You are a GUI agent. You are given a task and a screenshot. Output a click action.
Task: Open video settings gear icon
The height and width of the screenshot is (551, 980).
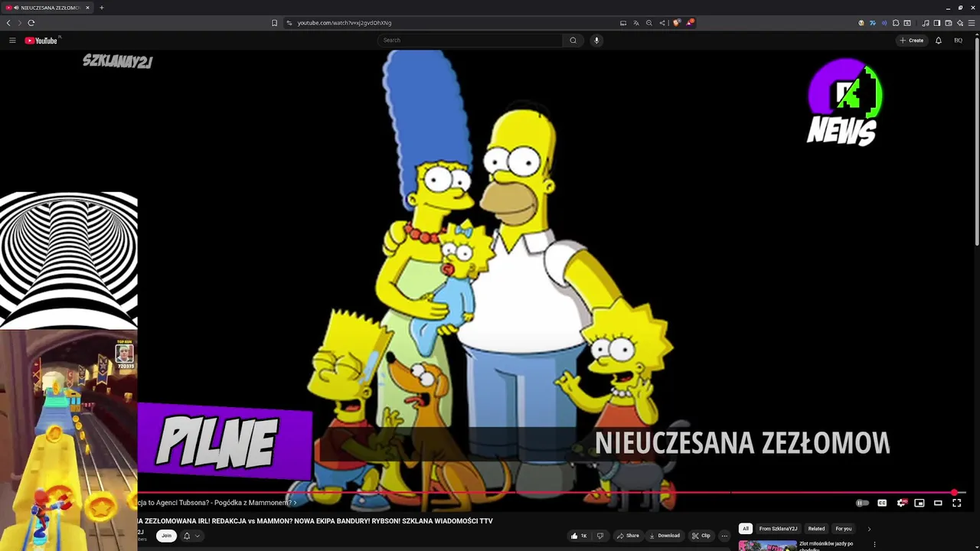click(901, 503)
